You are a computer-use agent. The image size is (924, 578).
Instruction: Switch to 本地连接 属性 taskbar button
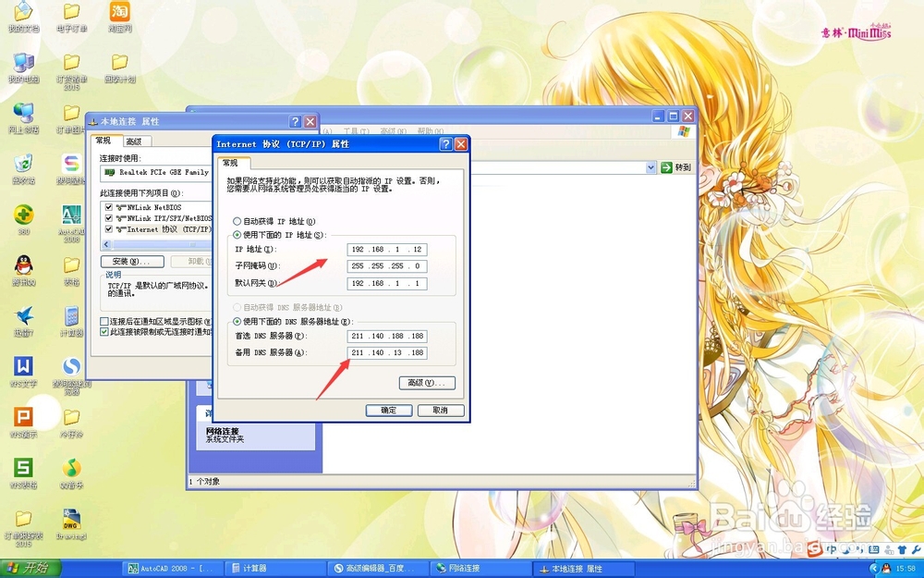click(x=583, y=569)
